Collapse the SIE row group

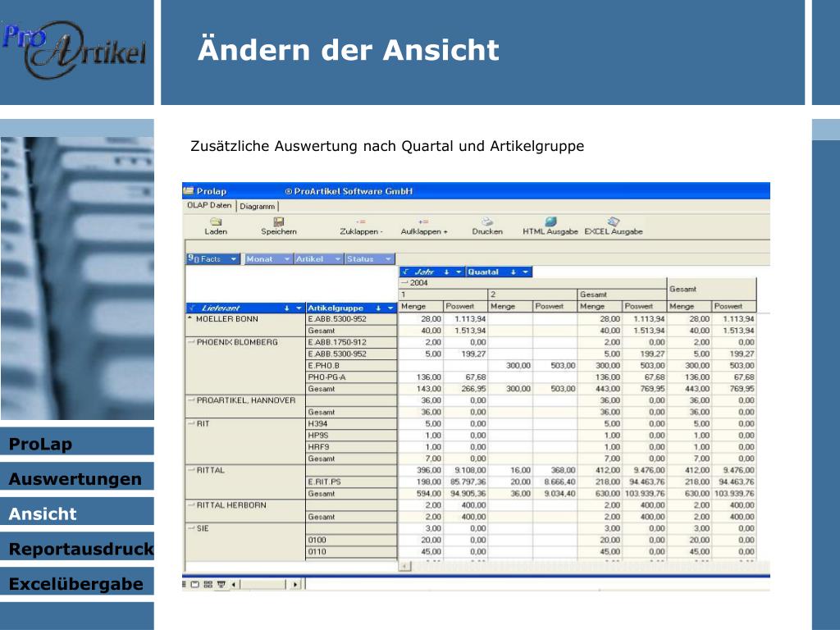pyautogui.click(x=190, y=528)
